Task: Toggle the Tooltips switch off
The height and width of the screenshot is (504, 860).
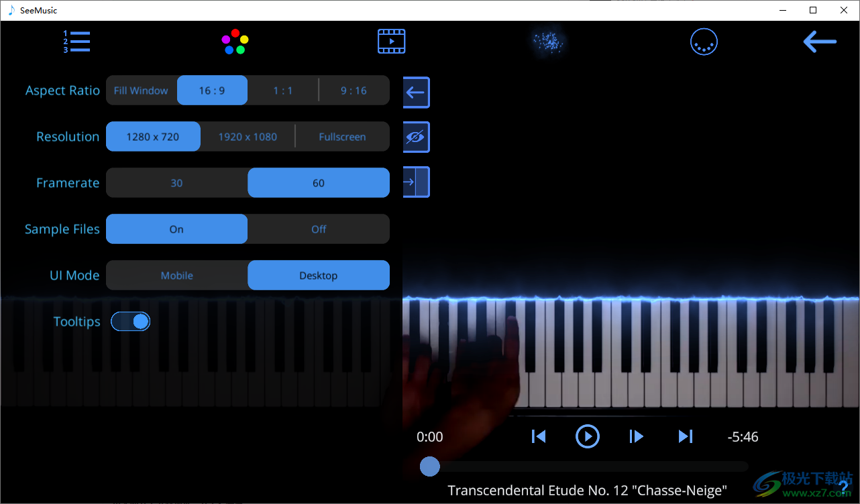Action: 130,321
